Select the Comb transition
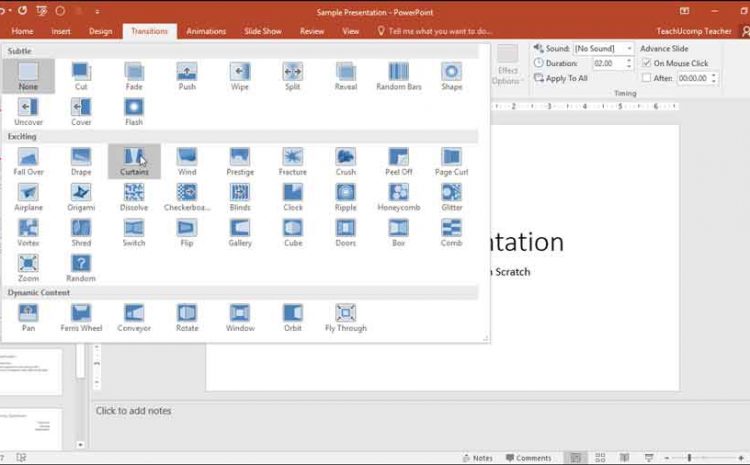The height and width of the screenshot is (465, 750). [452, 232]
